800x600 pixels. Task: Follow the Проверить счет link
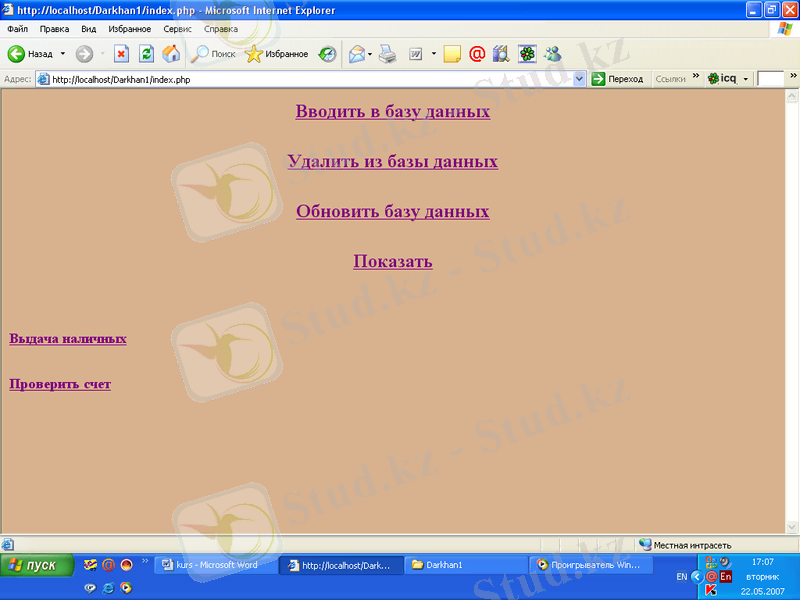pyautogui.click(x=60, y=384)
